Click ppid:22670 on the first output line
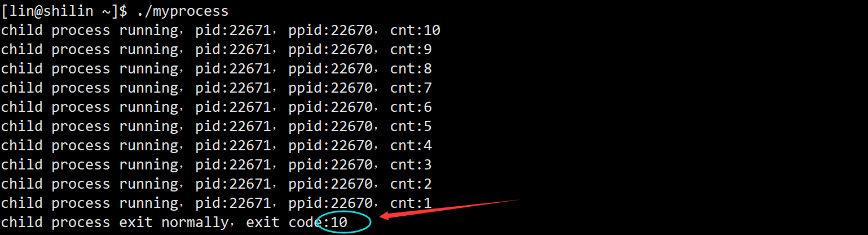This screenshot has width=868, height=235. (x=331, y=31)
